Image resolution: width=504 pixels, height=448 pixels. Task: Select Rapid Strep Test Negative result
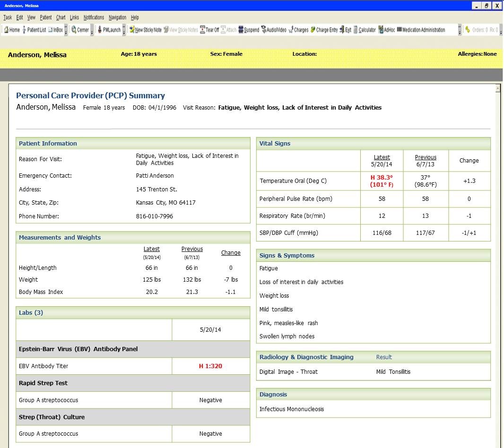pyautogui.click(x=210, y=400)
